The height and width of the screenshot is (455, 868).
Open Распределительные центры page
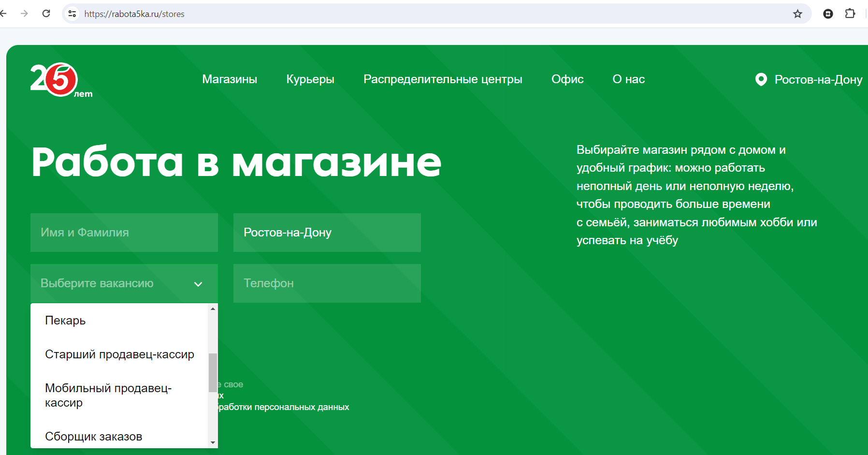tap(443, 79)
